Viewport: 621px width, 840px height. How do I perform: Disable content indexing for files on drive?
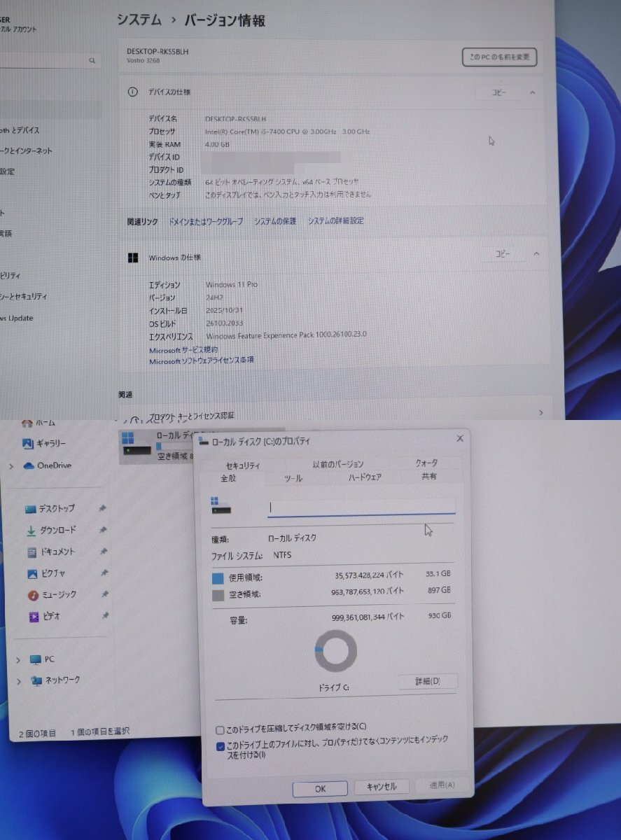(x=220, y=745)
